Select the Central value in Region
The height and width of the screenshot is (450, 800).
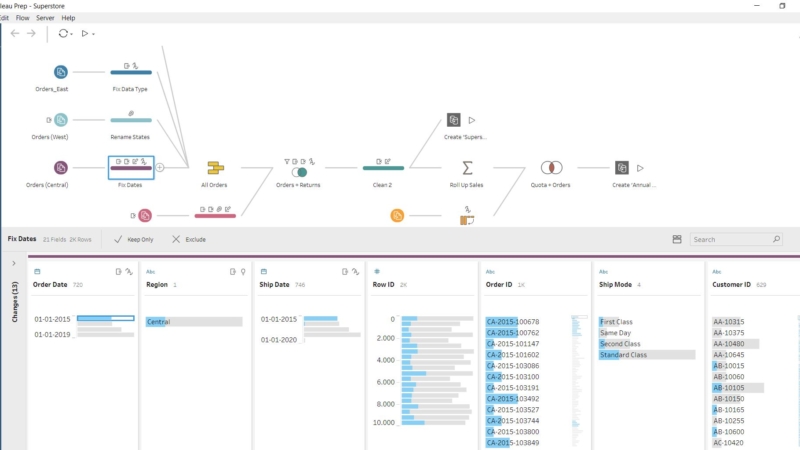[x=194, y=321]
